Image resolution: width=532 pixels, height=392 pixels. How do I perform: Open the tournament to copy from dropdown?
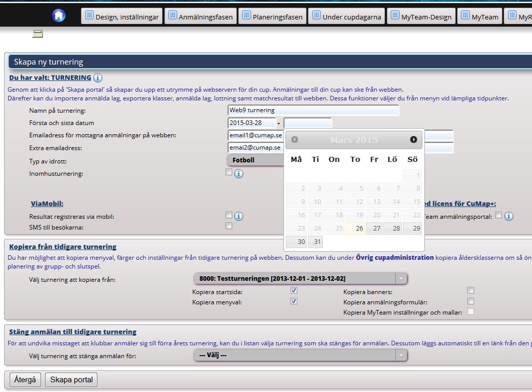click(x=300, y=279)
